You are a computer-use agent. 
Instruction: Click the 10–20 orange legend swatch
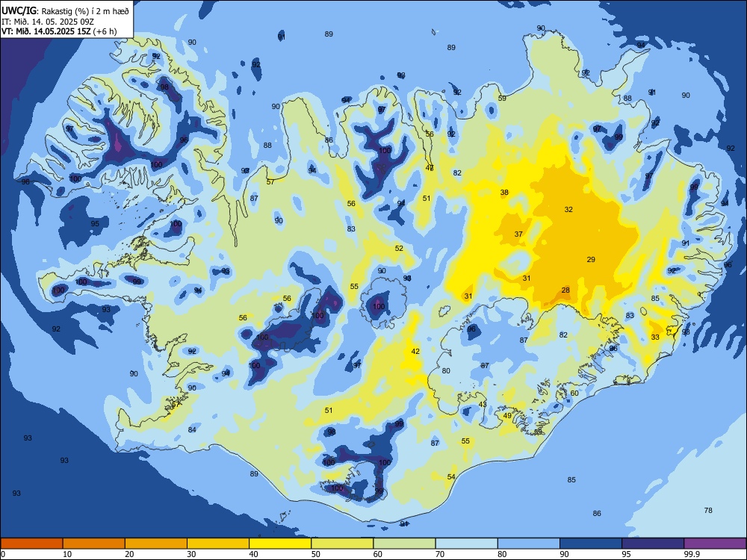click(x=94, y=544)
